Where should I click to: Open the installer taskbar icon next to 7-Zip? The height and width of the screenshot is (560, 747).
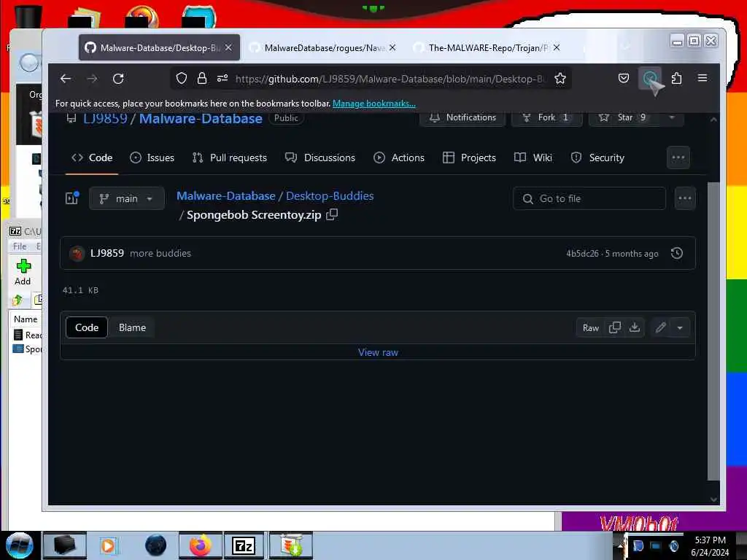291,545
